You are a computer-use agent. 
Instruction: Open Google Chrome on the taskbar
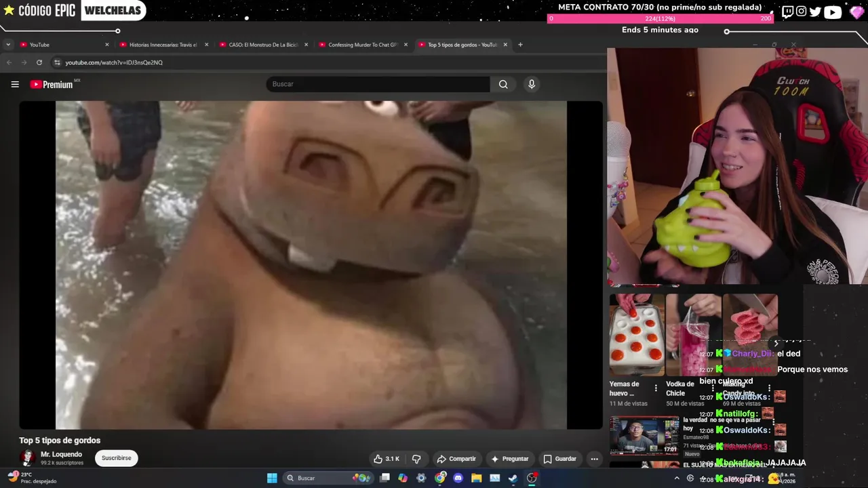pos(440,478)
